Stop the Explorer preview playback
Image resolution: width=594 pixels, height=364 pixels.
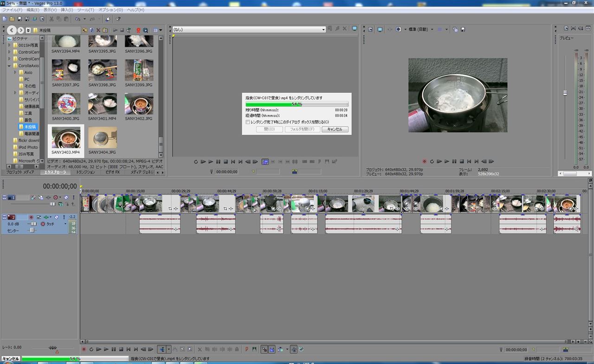click(122, 30)
